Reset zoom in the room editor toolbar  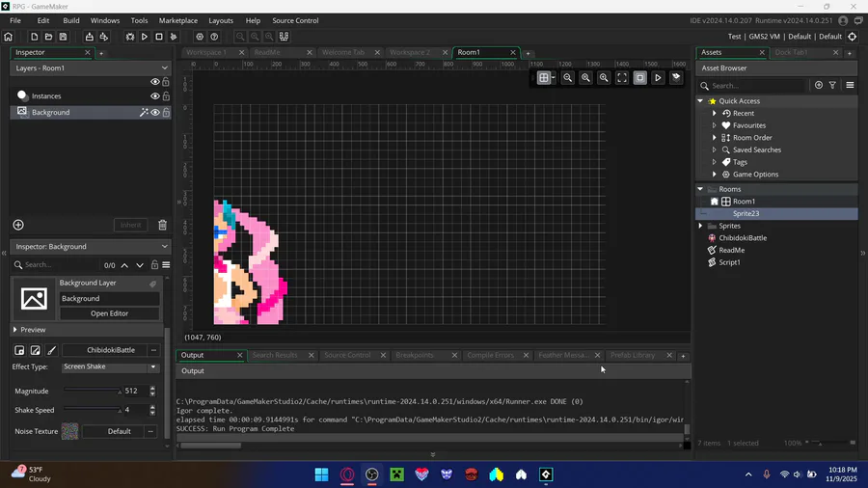pyautogui.click(x=585, y=78)
